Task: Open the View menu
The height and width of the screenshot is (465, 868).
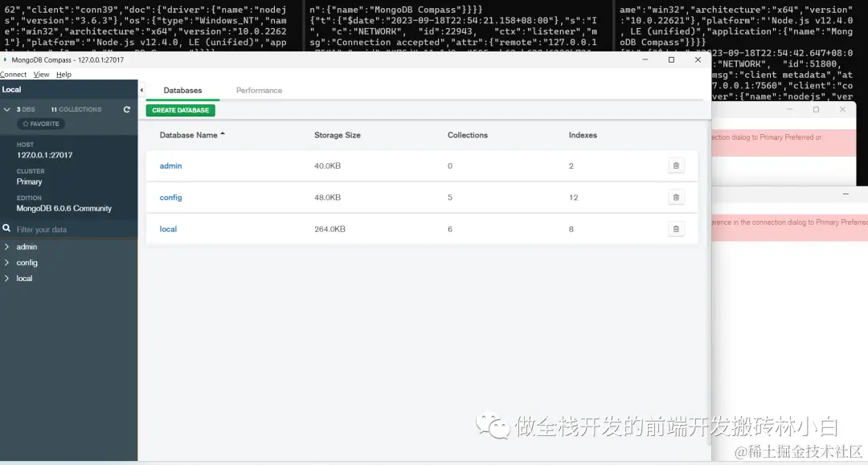Action: pyautogui.click(x=40, y=74)
